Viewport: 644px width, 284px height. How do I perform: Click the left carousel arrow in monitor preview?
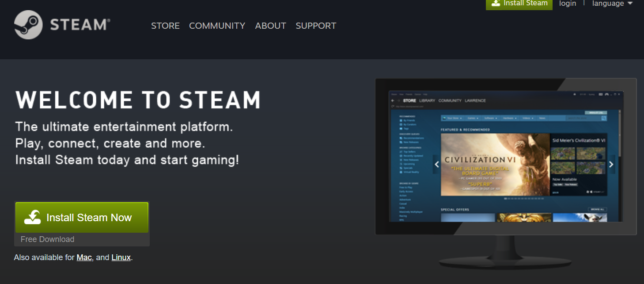(437, 164)
